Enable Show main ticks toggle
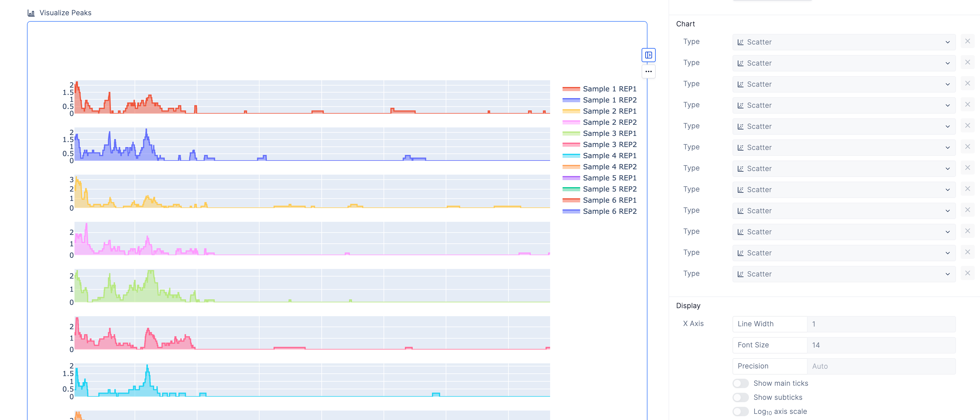 pos(740,383)
